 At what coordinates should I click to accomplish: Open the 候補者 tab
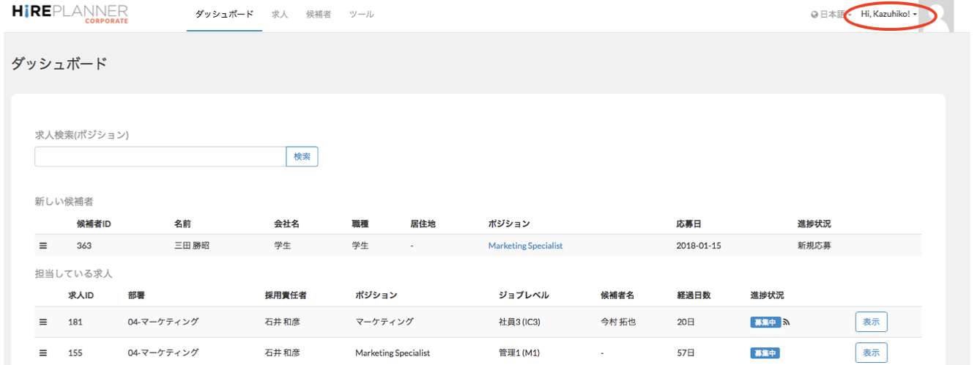click(319, 15)
